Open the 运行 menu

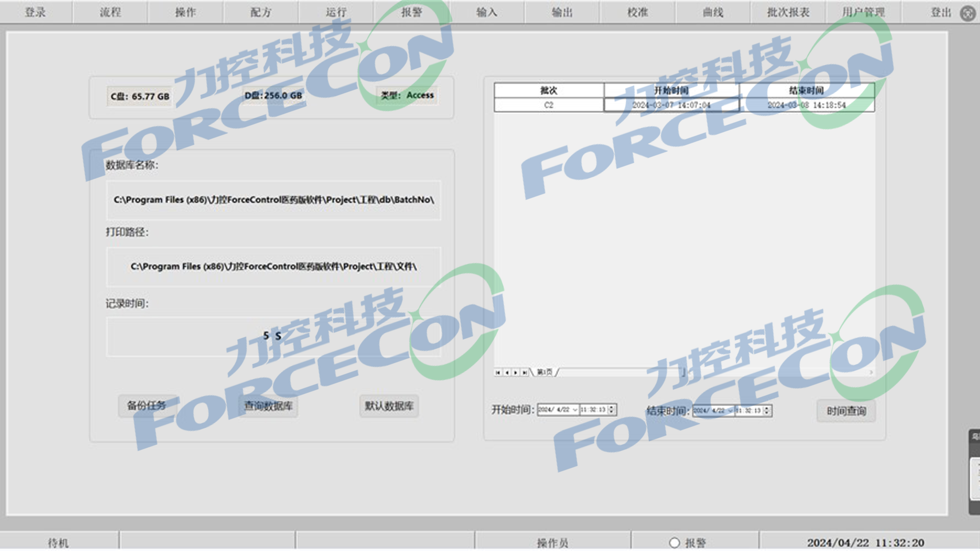[x=336, y=12]
